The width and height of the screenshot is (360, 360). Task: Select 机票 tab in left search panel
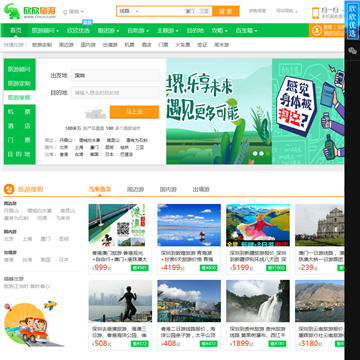point(20,112)
